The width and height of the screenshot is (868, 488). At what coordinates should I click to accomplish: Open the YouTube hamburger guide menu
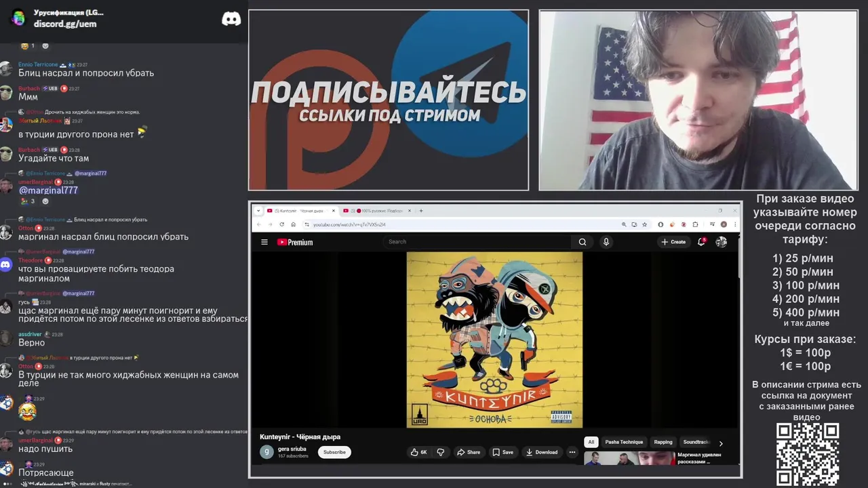pos(264,242)
